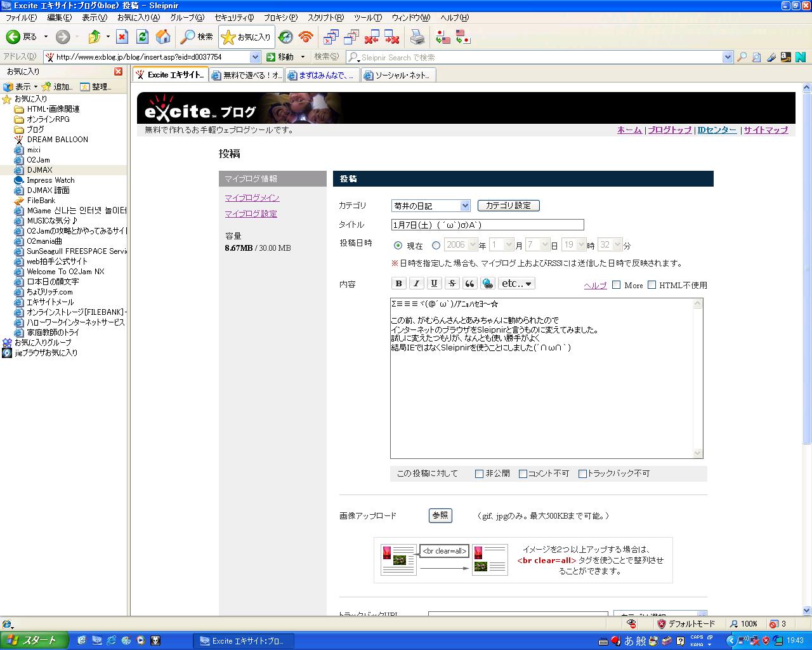Insert hyperlink with the globe-link button
812x650 pixels.
(x=487, y=284)
